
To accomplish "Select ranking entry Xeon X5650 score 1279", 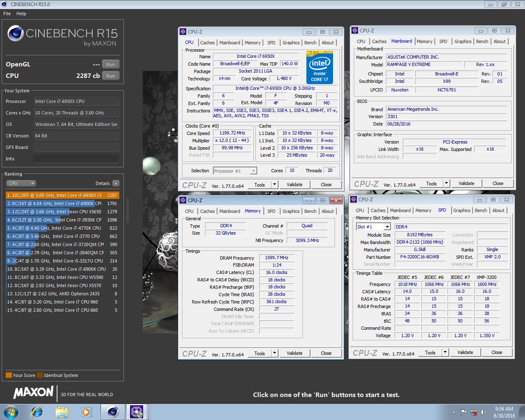I will pos(62,212).
